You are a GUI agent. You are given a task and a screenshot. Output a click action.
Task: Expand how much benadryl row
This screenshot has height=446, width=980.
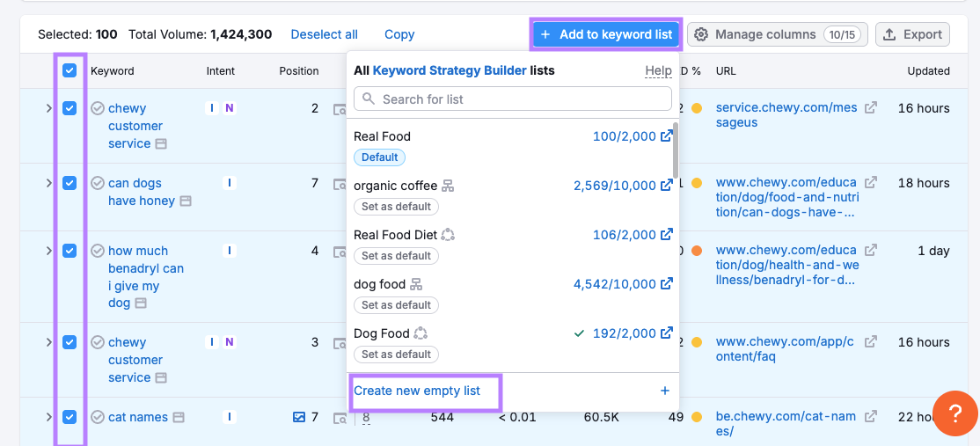tap(48, 251)
